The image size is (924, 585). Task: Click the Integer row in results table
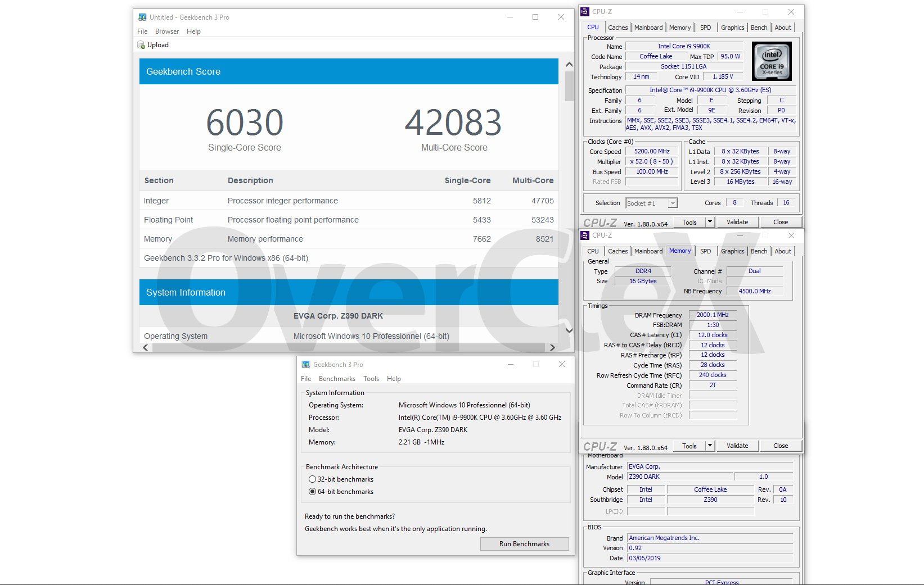(349, 201)
